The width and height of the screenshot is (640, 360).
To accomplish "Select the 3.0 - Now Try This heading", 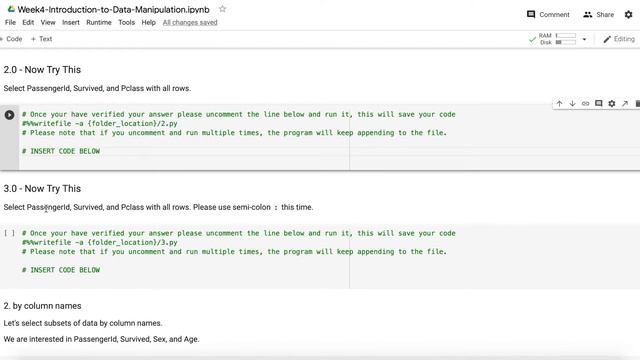I will [x=42, y=189].
